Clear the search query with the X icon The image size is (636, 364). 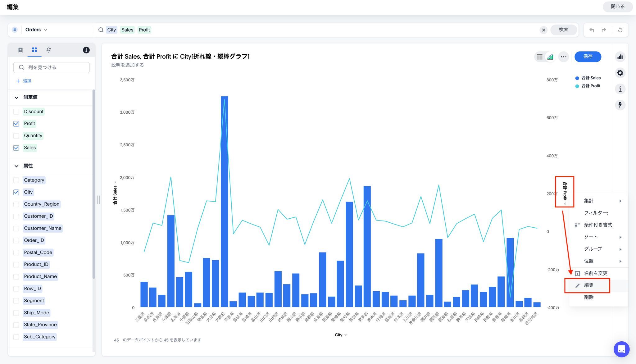543,30
